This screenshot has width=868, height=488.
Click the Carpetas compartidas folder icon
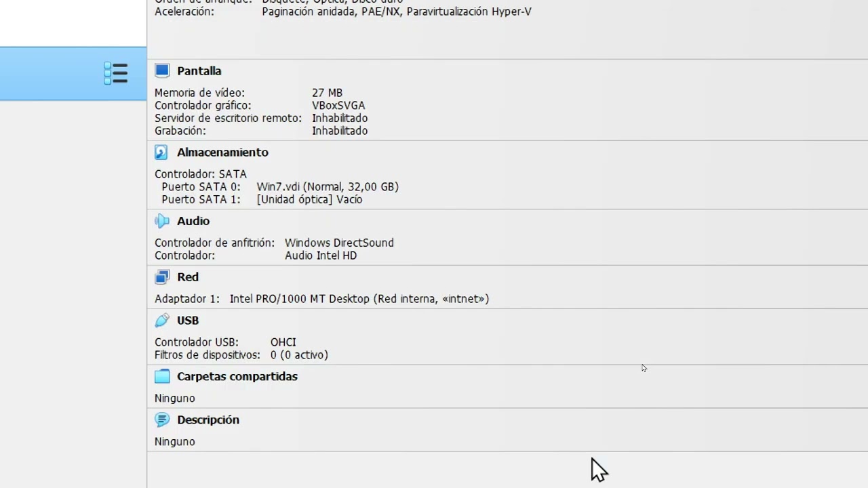coord(162,376)
